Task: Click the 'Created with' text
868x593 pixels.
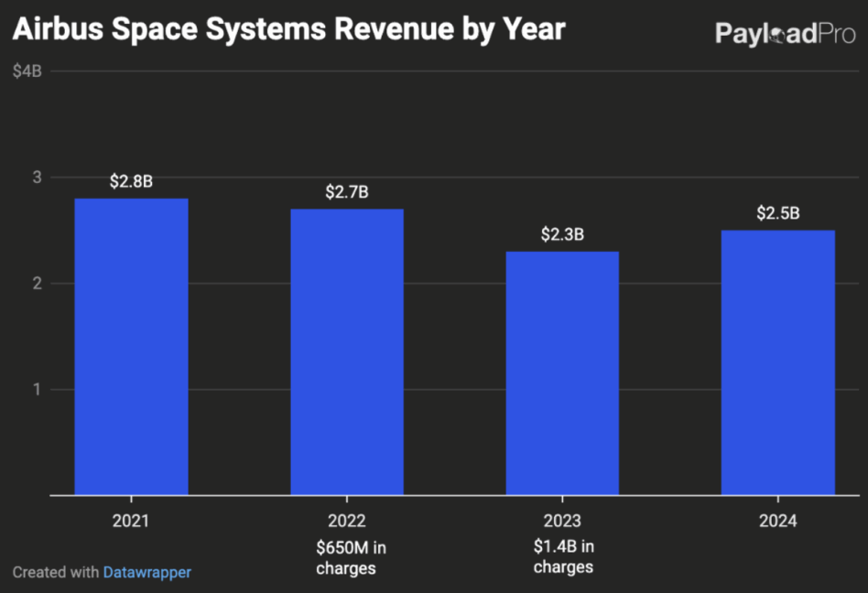Action: [x=55, y=572]
